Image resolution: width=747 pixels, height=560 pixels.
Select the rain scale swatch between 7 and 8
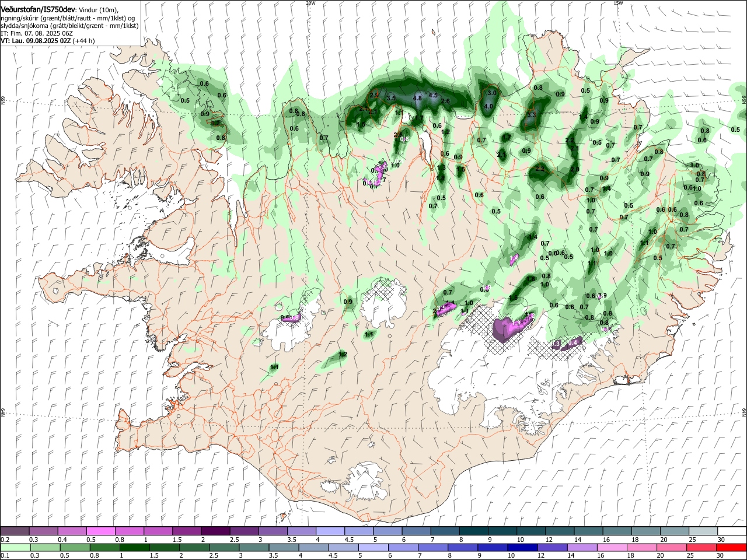point(433,547)
